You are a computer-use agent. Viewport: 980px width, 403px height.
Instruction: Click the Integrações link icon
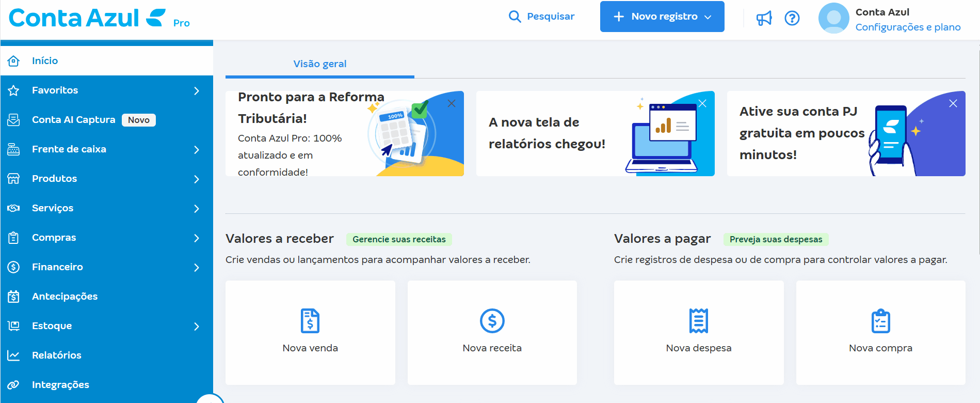coord(13,385)
